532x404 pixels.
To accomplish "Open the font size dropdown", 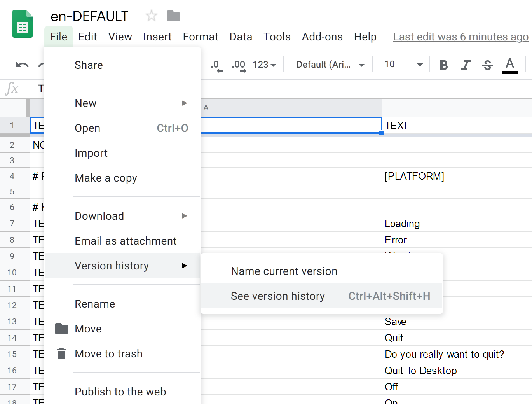I will pos(403,65).
